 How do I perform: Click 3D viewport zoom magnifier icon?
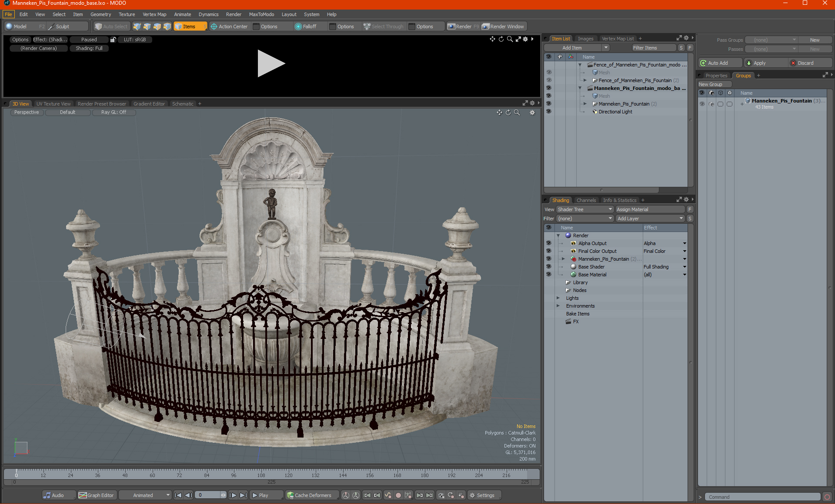point(517,113)
